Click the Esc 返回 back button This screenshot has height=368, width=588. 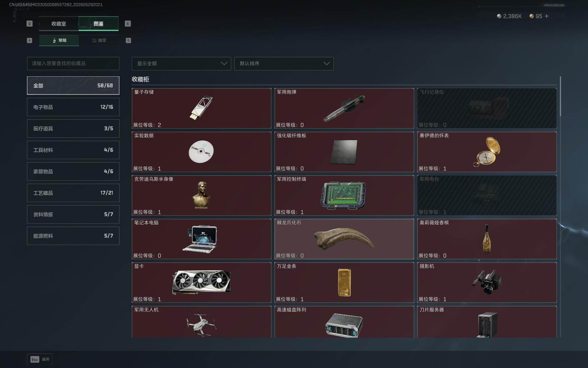[x=40, y=359]
